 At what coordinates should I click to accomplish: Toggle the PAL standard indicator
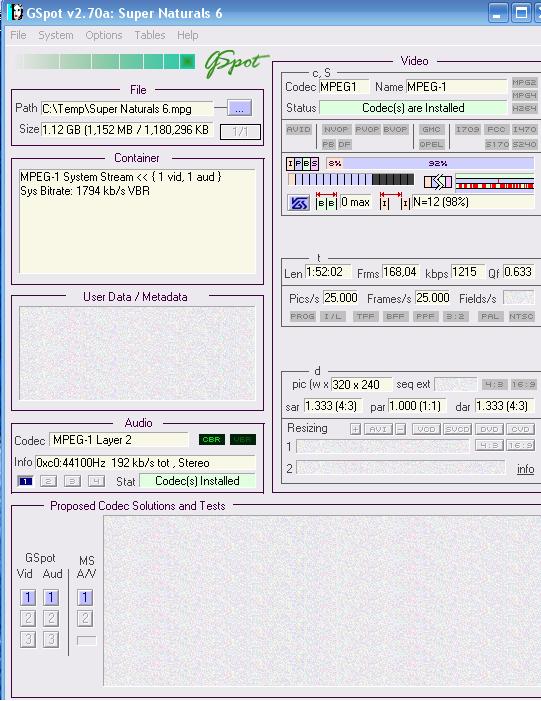[x=490, y=316]
